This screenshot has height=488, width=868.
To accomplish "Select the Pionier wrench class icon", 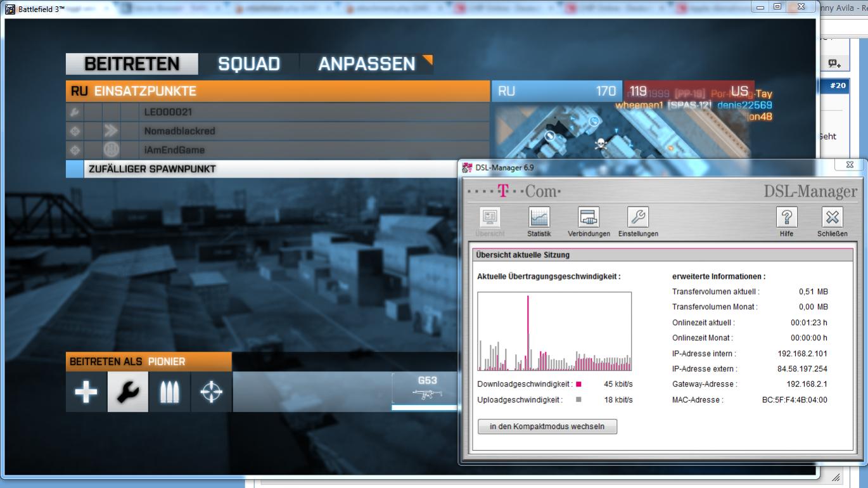I will [x=128, y=392].
